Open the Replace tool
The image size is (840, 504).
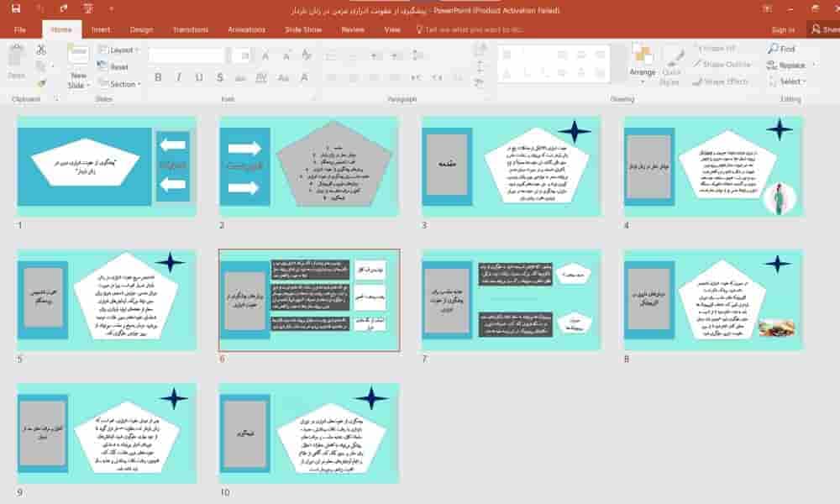[786, 65]
